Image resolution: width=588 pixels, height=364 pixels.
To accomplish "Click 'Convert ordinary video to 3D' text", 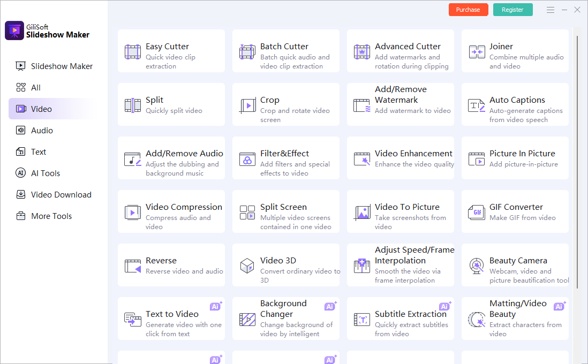I will click(x=300, y=276).
